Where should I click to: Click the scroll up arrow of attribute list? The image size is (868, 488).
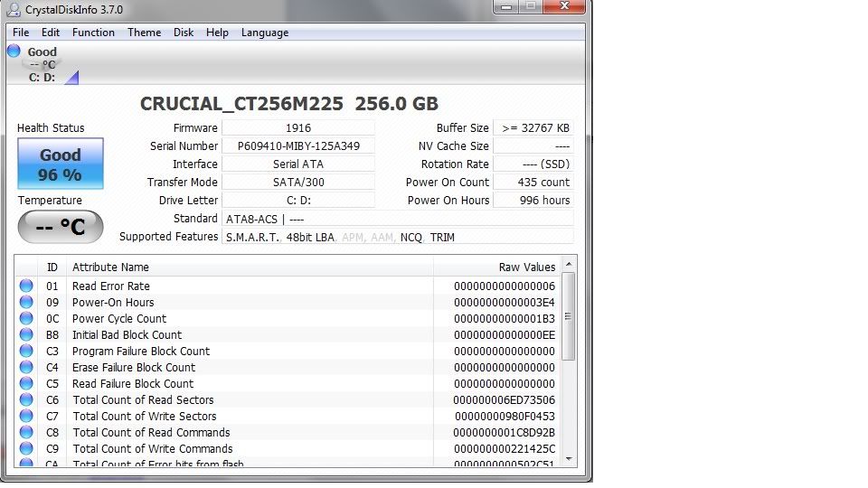(x=569, y=265)
